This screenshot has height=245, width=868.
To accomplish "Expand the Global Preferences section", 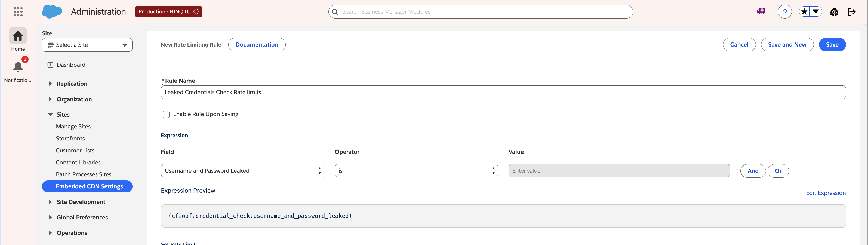I will 82,217.
